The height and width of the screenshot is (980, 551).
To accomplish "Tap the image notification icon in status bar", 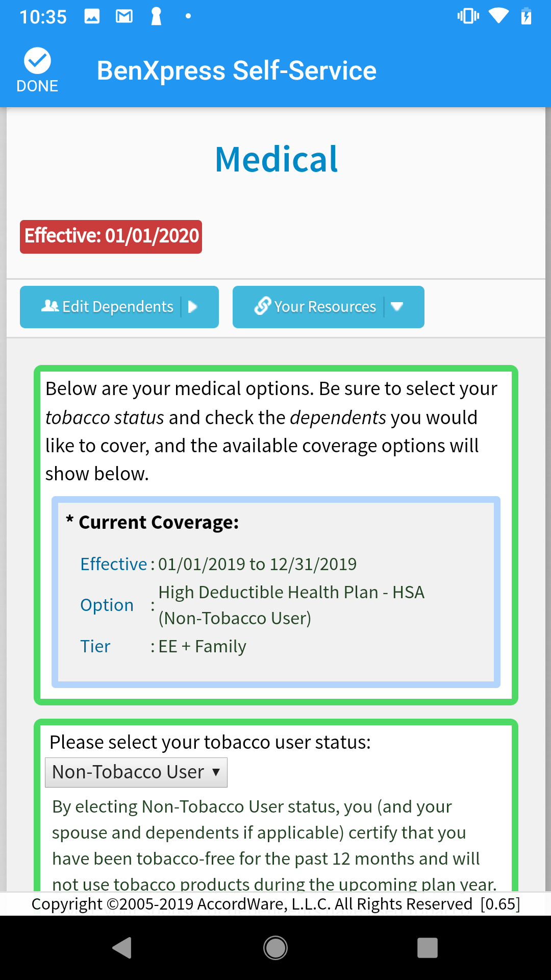I will pyautogui.click(x=92, y=17).
